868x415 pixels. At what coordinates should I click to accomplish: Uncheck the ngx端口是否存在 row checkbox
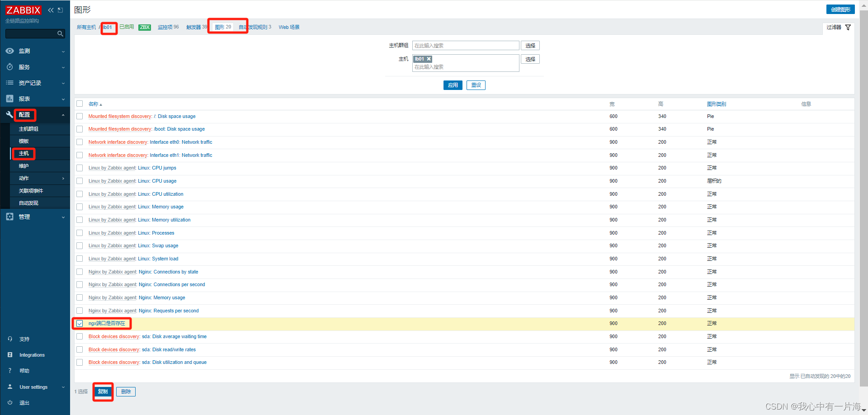(x=80, y=324)
